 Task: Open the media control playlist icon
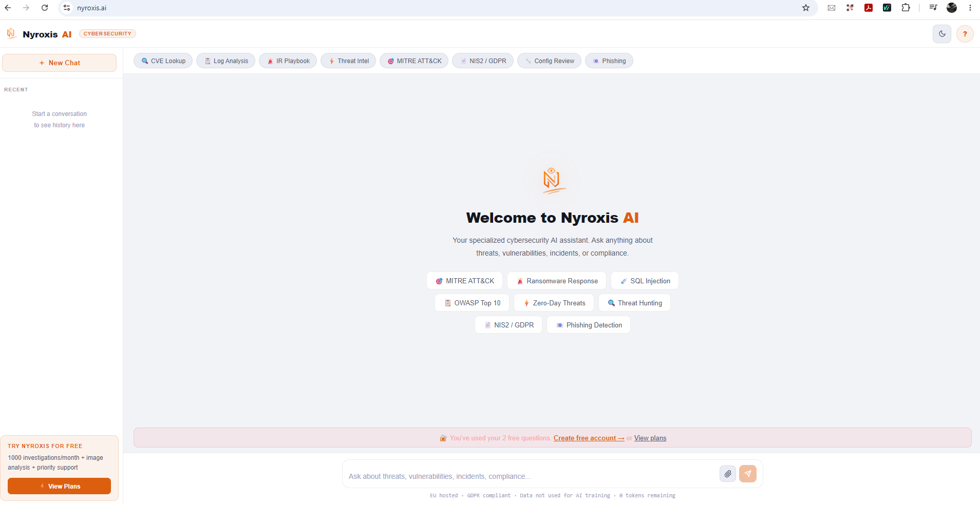click(933, 8)
